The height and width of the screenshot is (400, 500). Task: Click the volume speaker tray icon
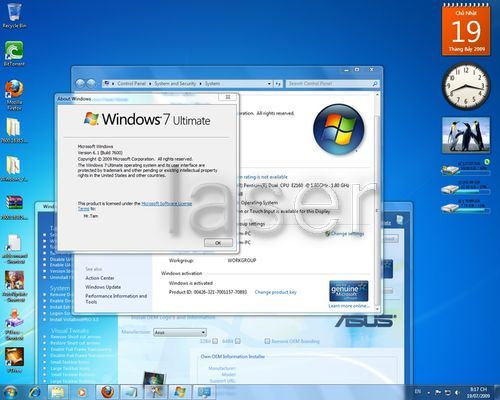coord(457,392)
